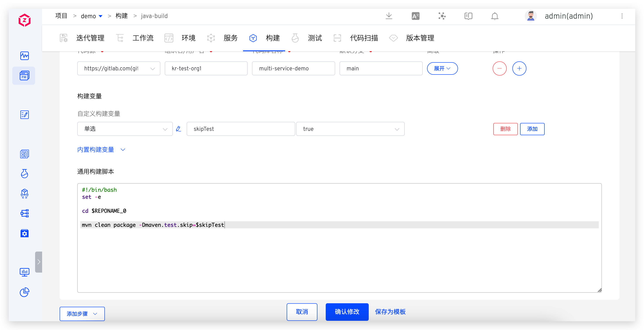This screenshot has width=644, height=330.
Task: Click the Zadig logo in sidebar
Action: pos(24,20)
